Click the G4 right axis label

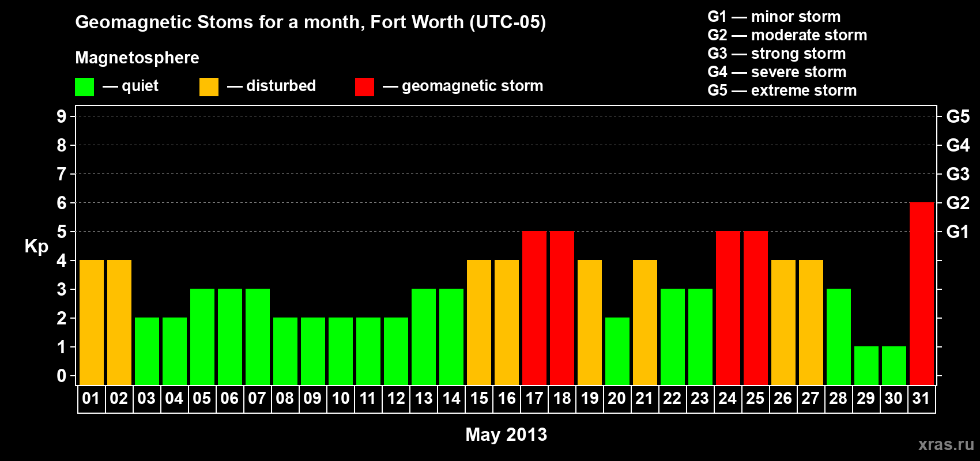point(958,145)
